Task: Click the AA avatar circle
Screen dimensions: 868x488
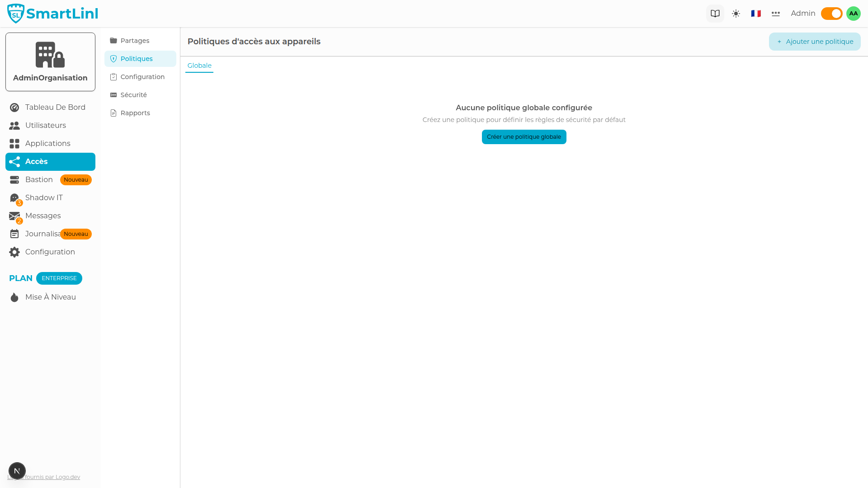Action: pos(853,13)
